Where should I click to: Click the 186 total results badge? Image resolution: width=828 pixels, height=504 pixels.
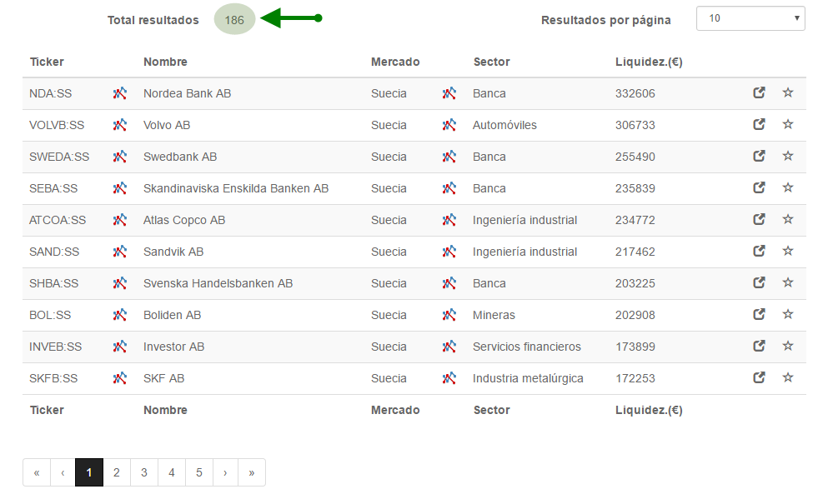pyautogui.click(x=234, y=19)
